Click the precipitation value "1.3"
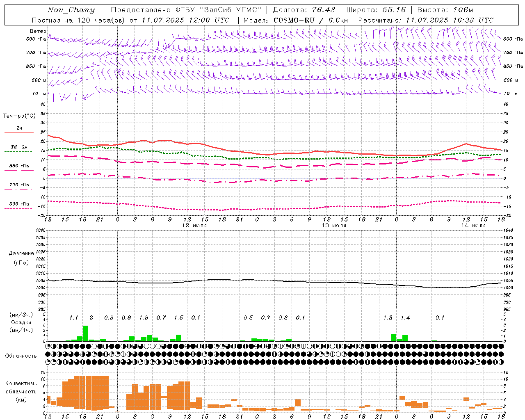The width and height of the screenshot is (525, 420). tap(388, 317)
